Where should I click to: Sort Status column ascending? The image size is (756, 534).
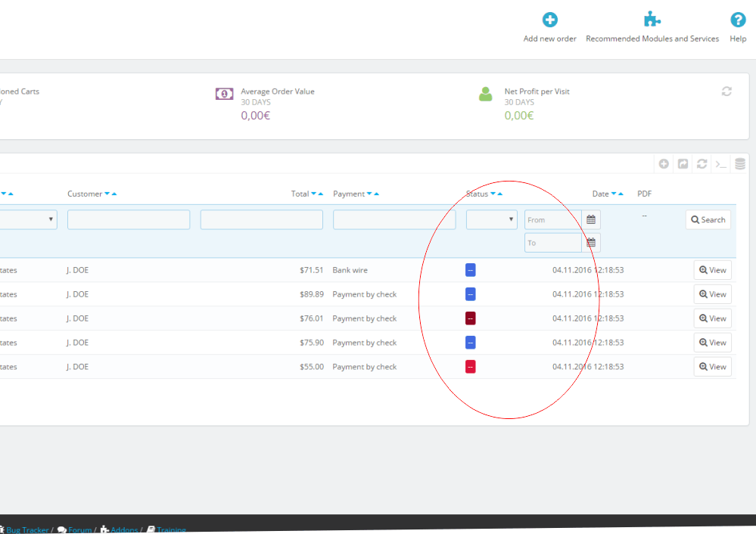click(x=500, y=194)
